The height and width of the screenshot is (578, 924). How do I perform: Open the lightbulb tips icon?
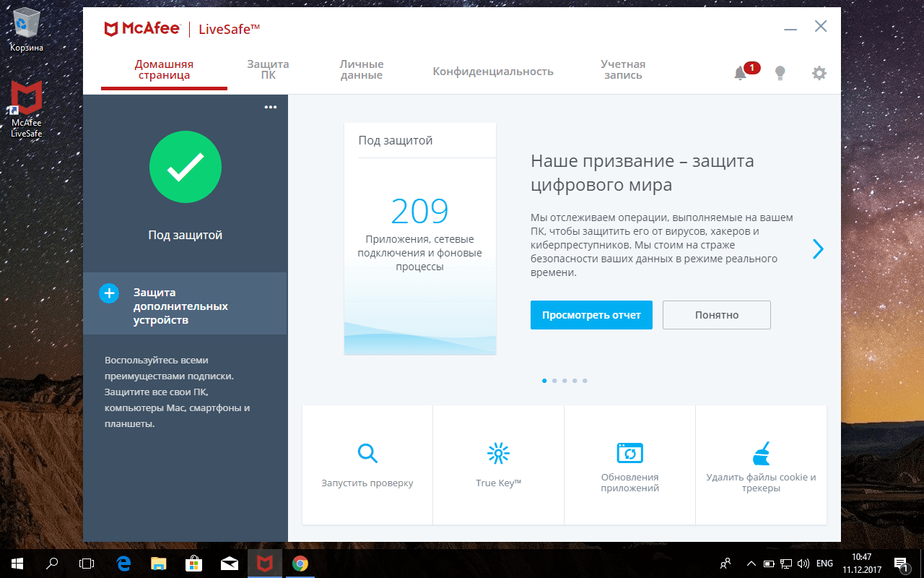[780, 73]
